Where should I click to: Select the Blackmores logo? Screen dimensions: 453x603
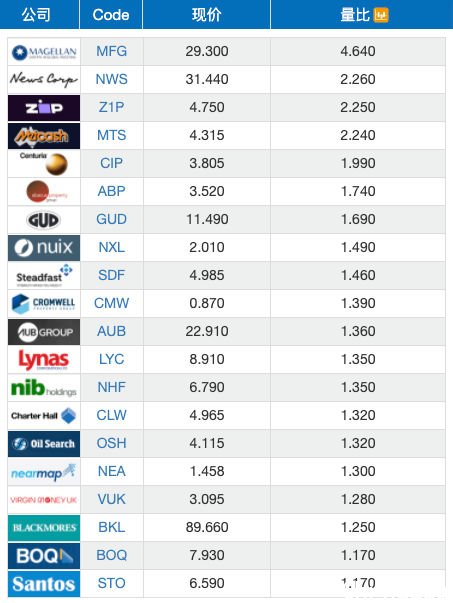point(44,528)
